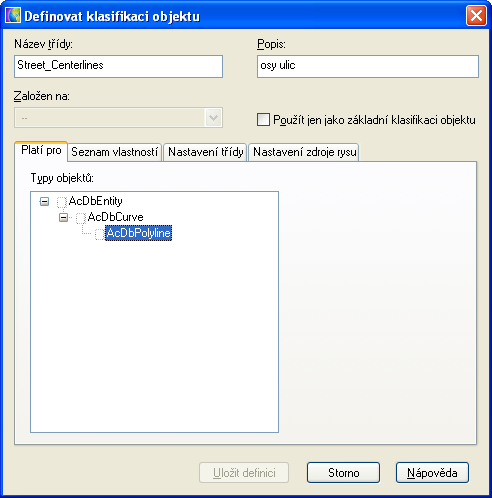
Task: Collapse the AcDbEntity tree node
Action: coord(44,201)
